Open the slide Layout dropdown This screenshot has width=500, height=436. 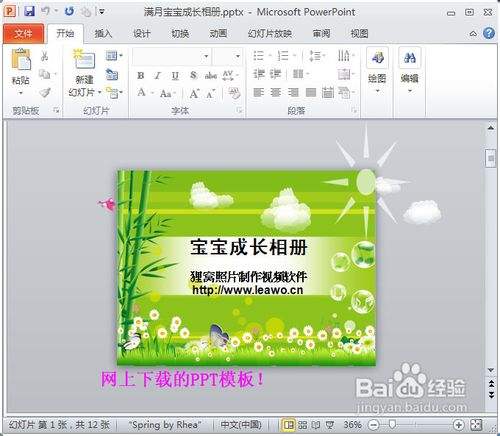(x=113, y=56)
